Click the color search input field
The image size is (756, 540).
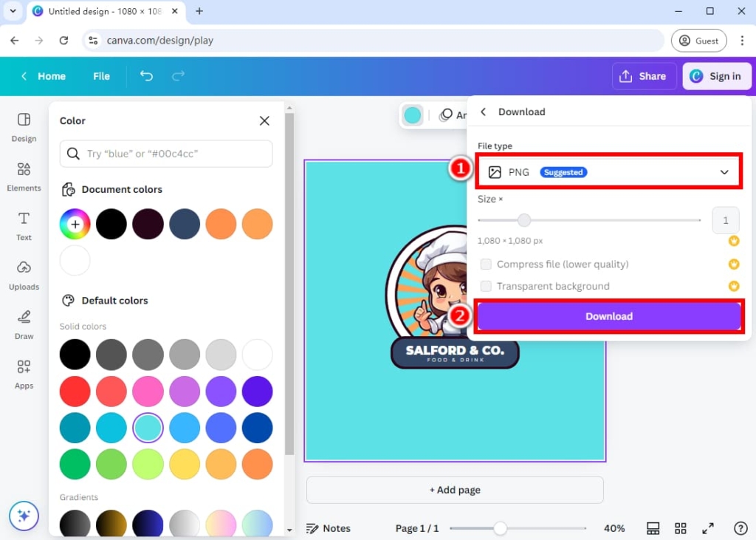165,154
